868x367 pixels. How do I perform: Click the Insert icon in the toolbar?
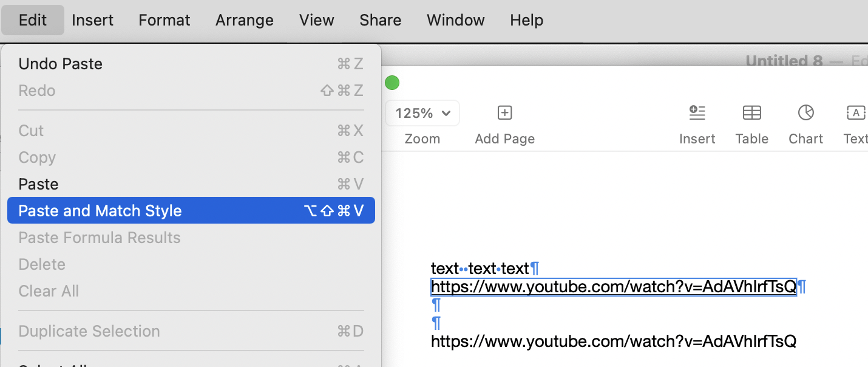pos(697,122)
